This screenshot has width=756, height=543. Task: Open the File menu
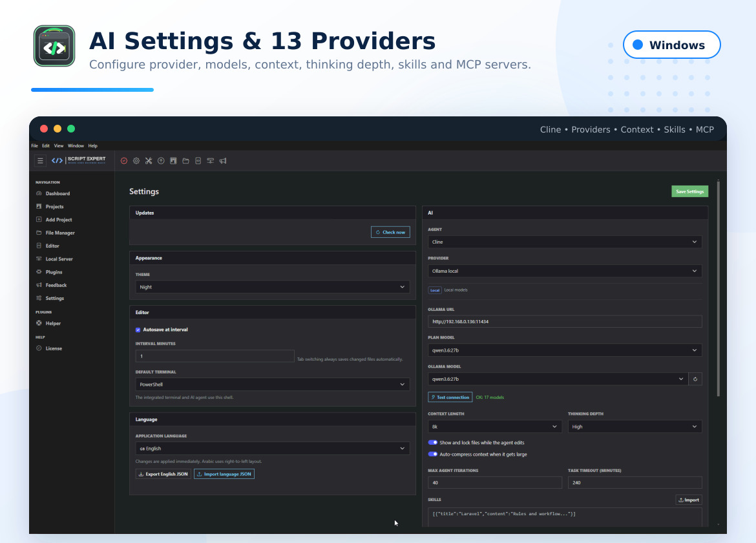coord(35,145)
